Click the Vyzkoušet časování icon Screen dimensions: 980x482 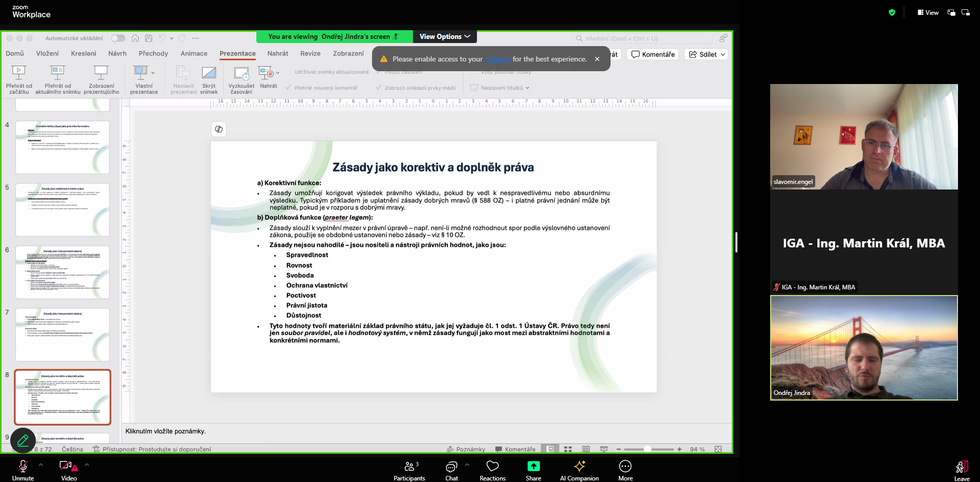click(x=241, y=73)
